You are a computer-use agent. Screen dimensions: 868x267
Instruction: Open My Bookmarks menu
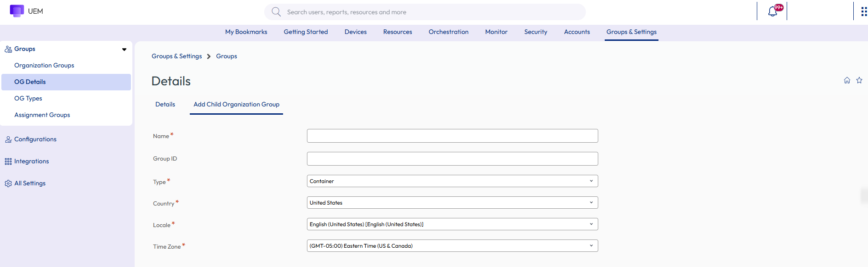[246, 32]
